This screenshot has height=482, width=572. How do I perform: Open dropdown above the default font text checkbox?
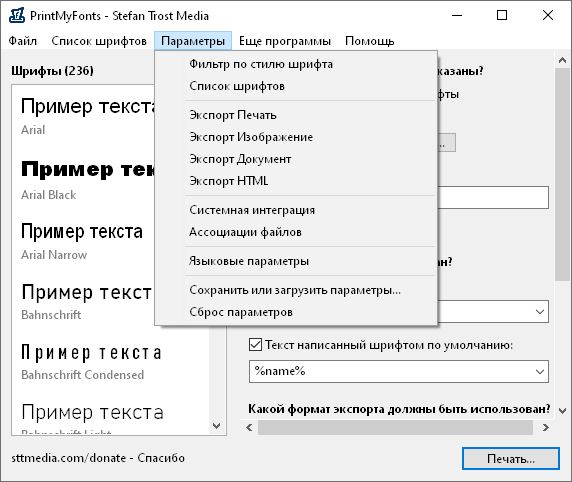(x=540, y=312)
